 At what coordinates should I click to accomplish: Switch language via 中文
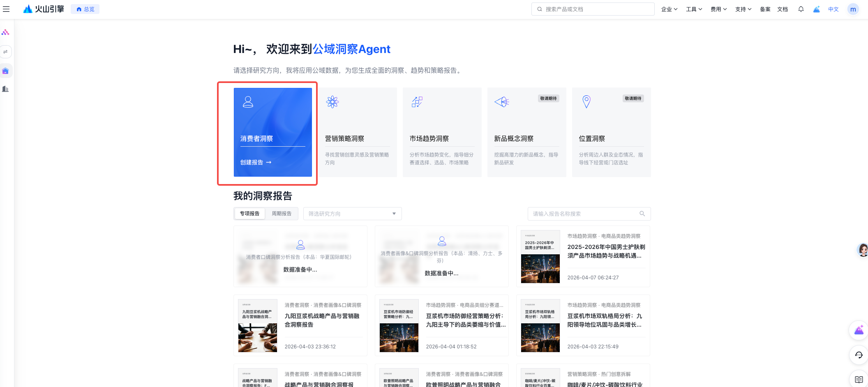click(833, 9)
